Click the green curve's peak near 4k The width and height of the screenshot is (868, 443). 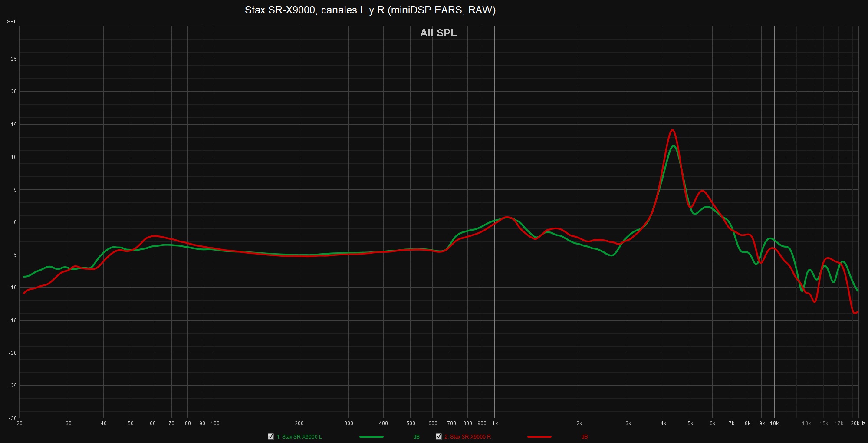point(673,146)
